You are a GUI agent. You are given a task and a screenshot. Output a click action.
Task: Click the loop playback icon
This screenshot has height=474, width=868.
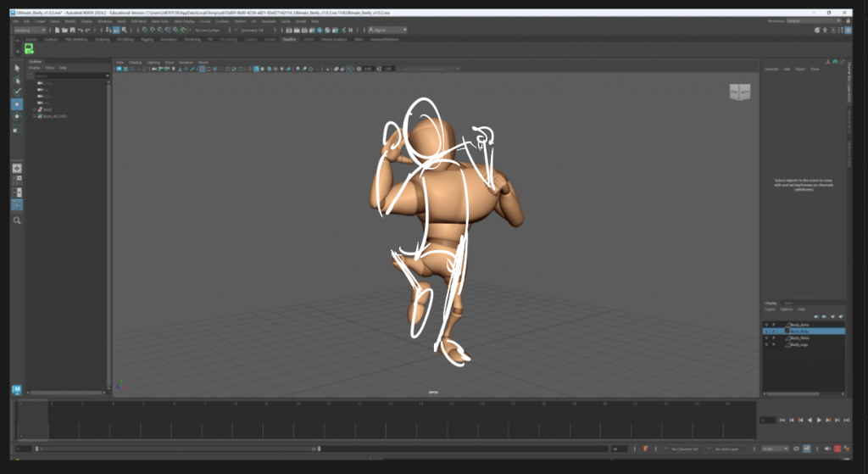(796, 449)
